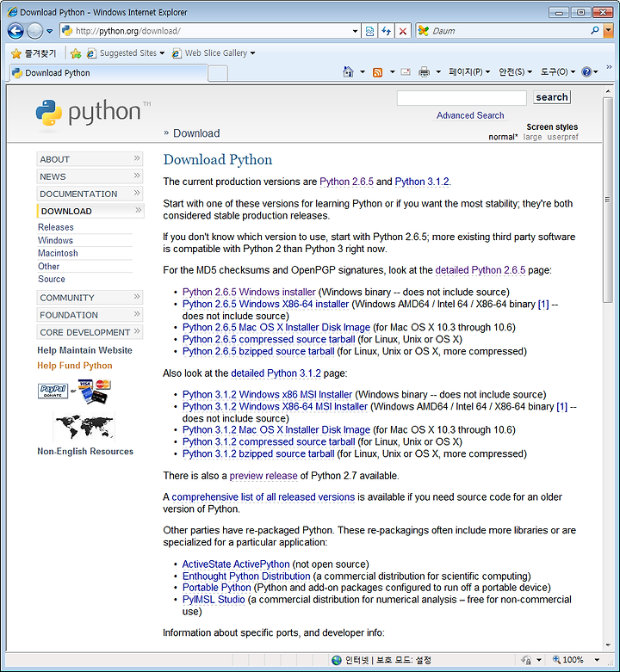Click Help Fund Python link
The width and height of the screenshot is (620, 672).
pos(75,366)
